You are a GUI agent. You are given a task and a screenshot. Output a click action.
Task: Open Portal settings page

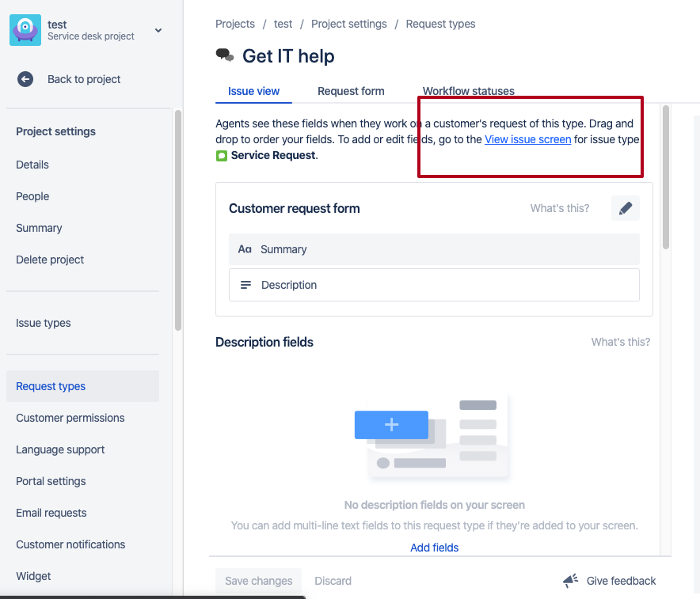coord(51,481)
